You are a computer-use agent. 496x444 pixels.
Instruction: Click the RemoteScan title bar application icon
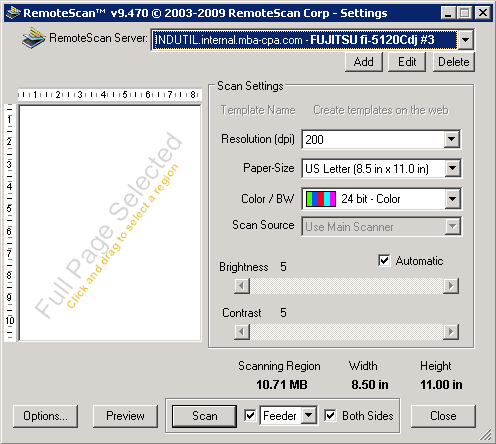14,13
